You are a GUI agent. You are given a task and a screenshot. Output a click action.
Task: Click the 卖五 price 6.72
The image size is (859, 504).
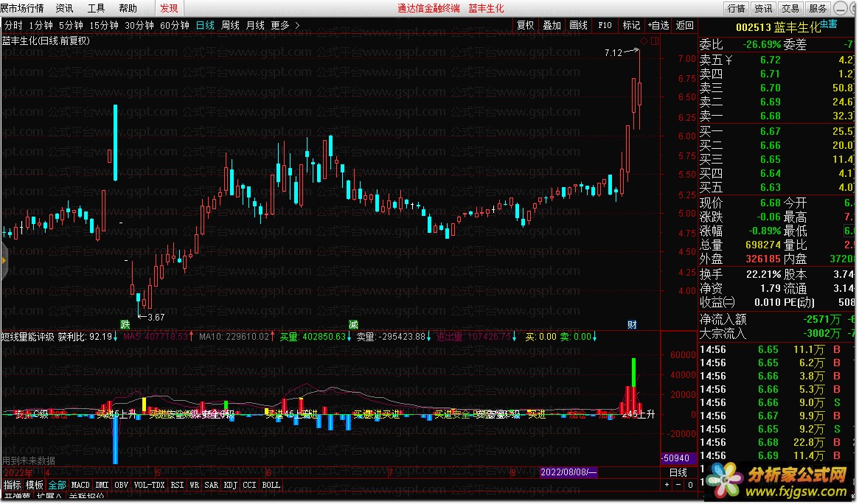tap(770, 60)
